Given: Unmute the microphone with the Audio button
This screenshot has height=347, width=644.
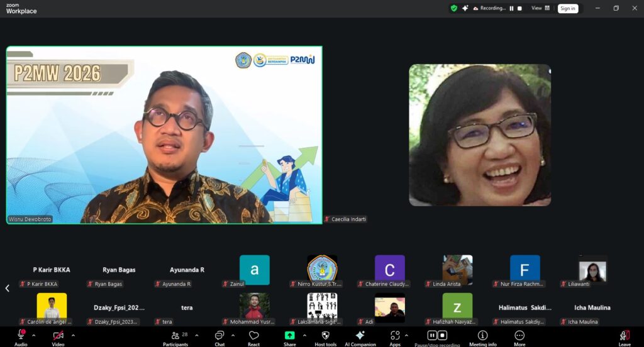Looking at the screenshot, I should (21, 336).
